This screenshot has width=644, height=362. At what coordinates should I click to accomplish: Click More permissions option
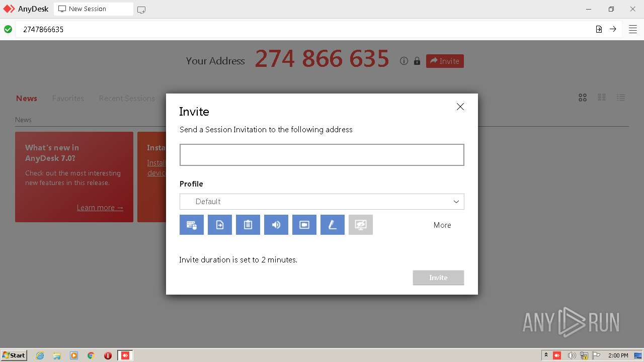coord(442,225)
